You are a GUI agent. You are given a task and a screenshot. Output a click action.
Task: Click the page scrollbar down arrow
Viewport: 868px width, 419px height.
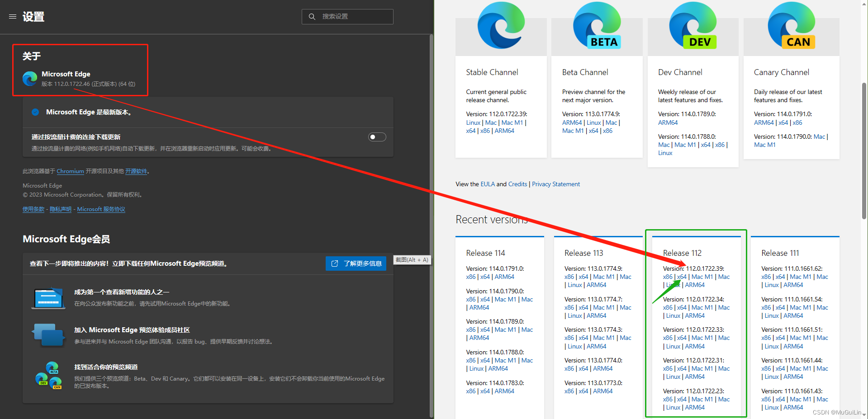[864, 414]
